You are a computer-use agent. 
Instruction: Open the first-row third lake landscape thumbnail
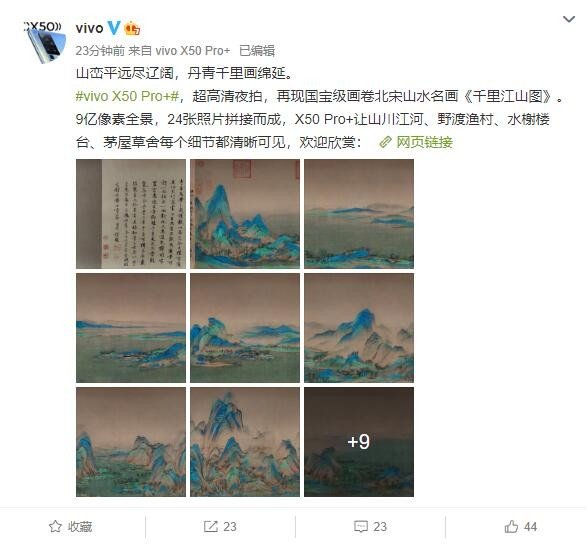(359, 214)
